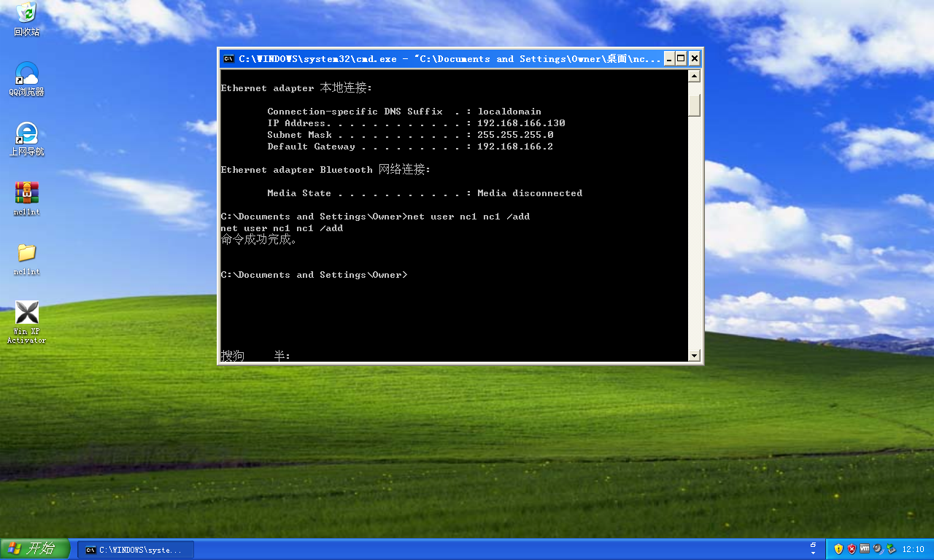The width and height of the screenshot is (934, 560).
Task: Click the "Ethernet adapter Bluetooth 网络连接:" heading
Action: pyautogui.click(x=325, y=170)
